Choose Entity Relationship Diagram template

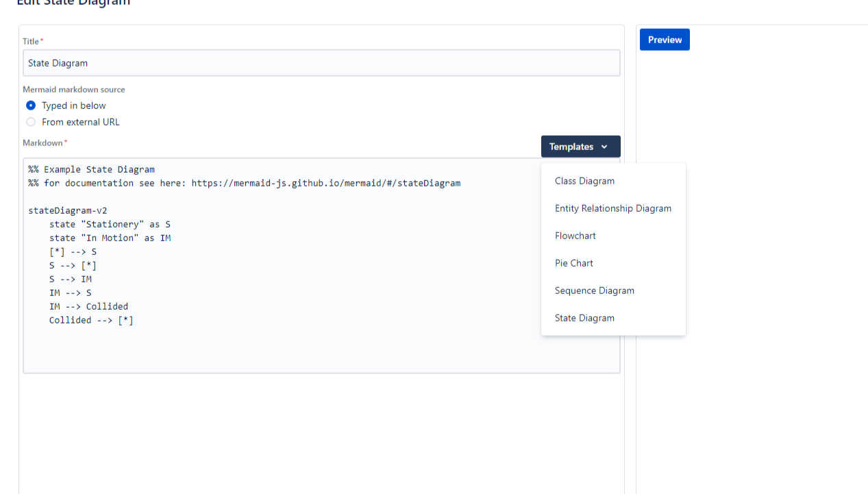tap(612, 208)
